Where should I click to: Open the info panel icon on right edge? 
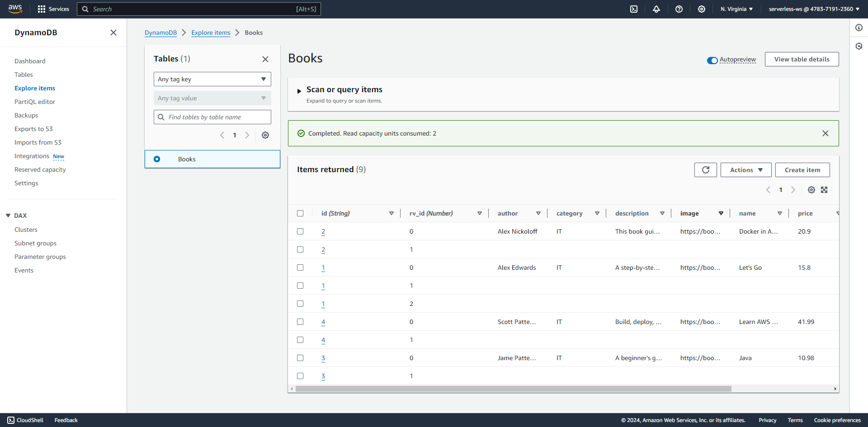(x=859, y=28)
